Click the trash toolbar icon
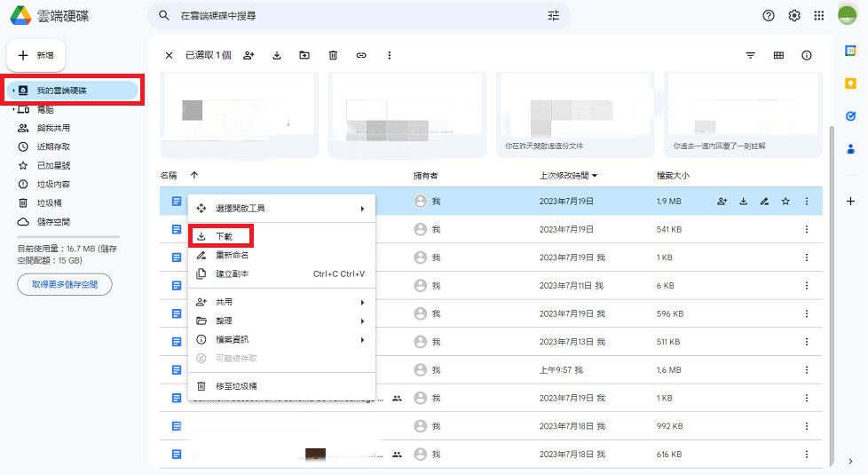868x475 pixels. click(333, 55)
